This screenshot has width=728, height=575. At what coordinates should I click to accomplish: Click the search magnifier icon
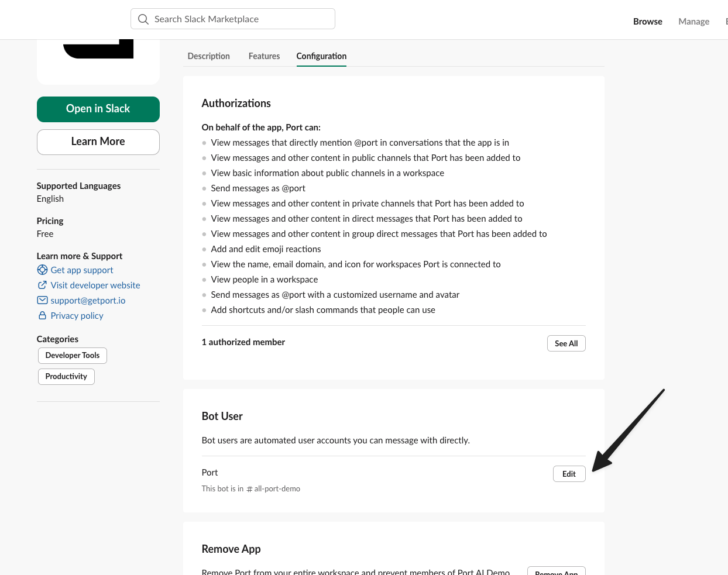pos(143,19)
